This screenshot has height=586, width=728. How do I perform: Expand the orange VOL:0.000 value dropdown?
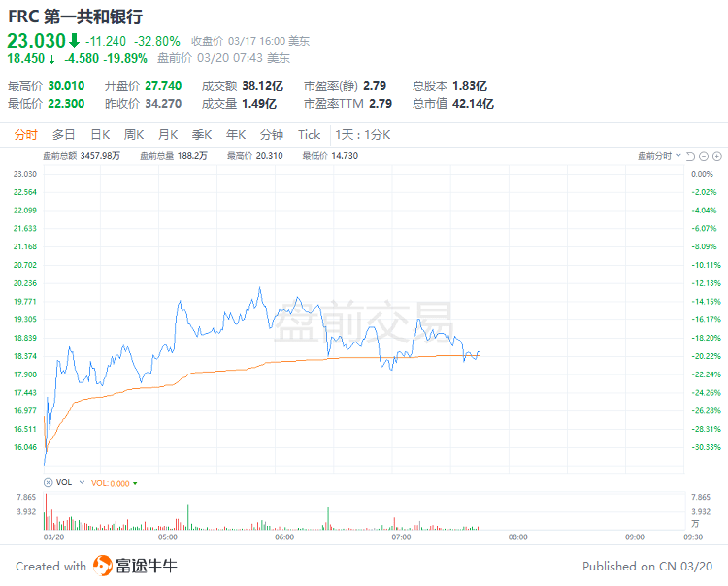(x=135, y=482)
